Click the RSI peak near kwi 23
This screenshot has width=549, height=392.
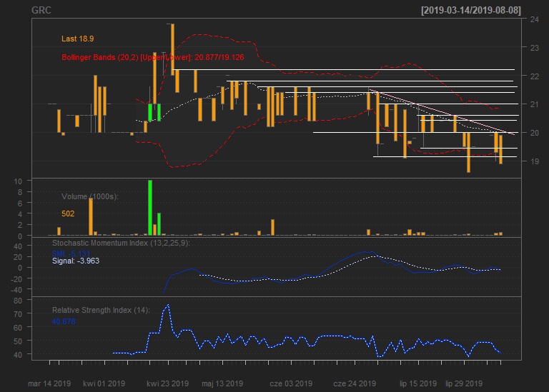pos(168,305)
